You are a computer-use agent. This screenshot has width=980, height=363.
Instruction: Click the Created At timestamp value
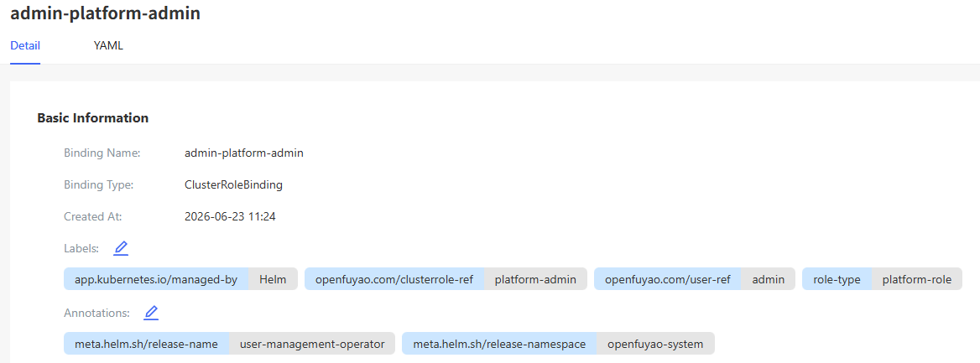coord(231,217)
